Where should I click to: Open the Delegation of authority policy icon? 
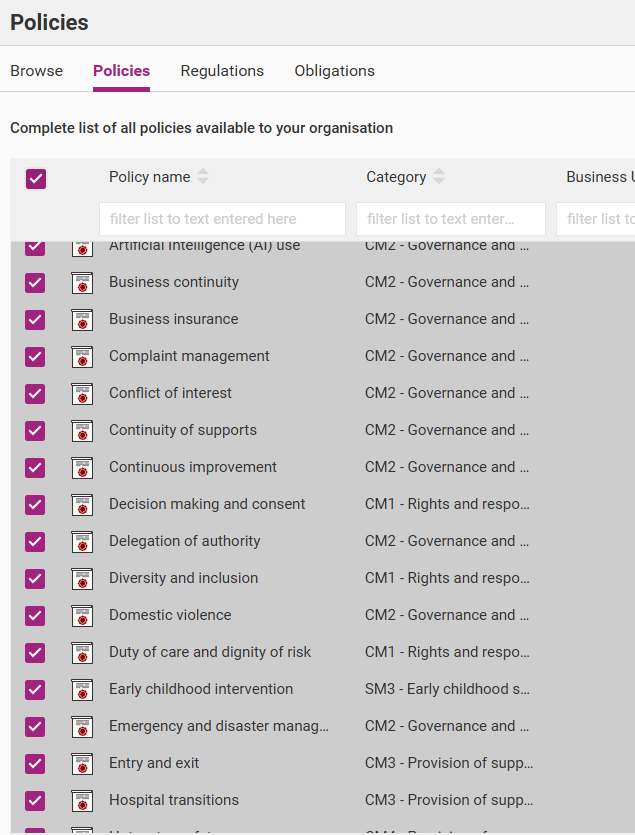click(x=82, y=542)
